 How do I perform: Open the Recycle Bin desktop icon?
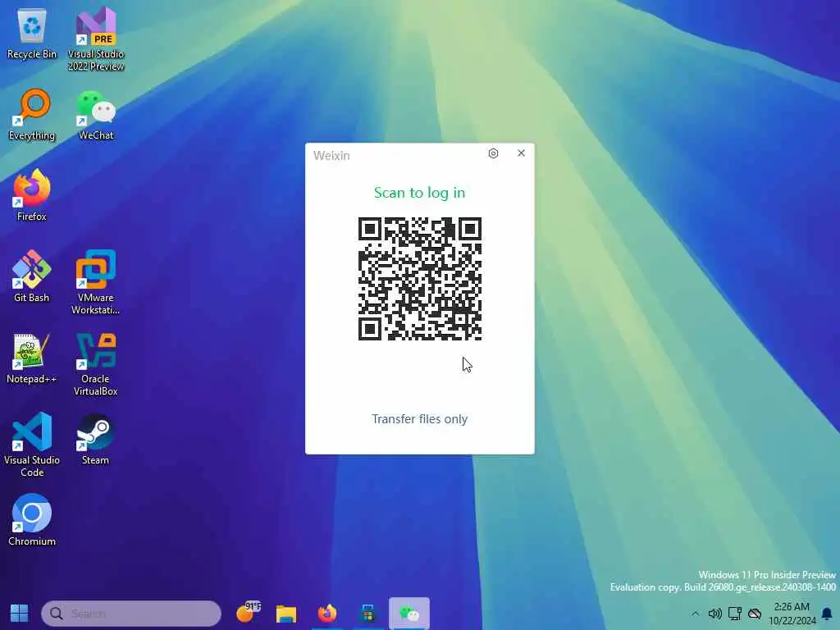(x=32, y=33)
